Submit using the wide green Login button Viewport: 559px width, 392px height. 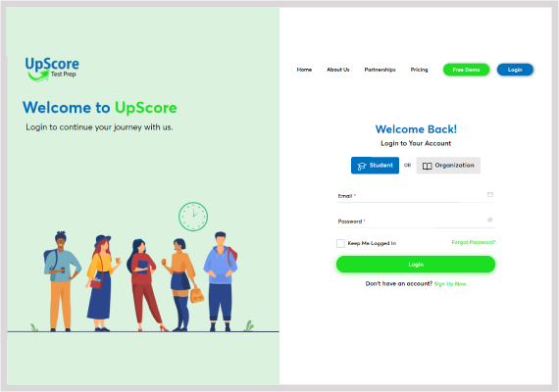pos(416,264)
